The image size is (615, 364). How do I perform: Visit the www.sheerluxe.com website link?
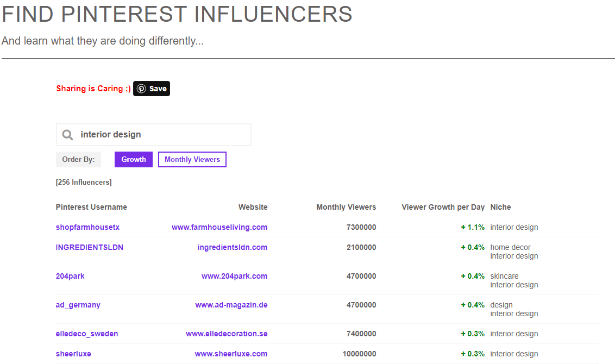coord(231,354)
